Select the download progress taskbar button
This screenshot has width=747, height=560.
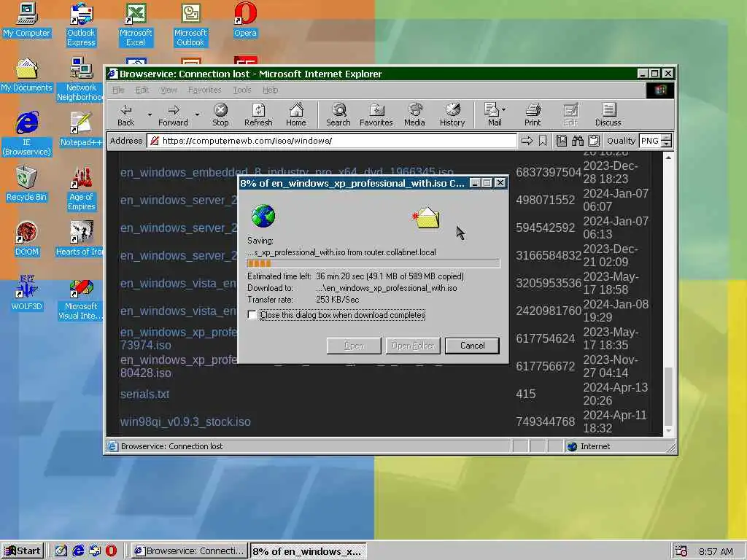309,551
